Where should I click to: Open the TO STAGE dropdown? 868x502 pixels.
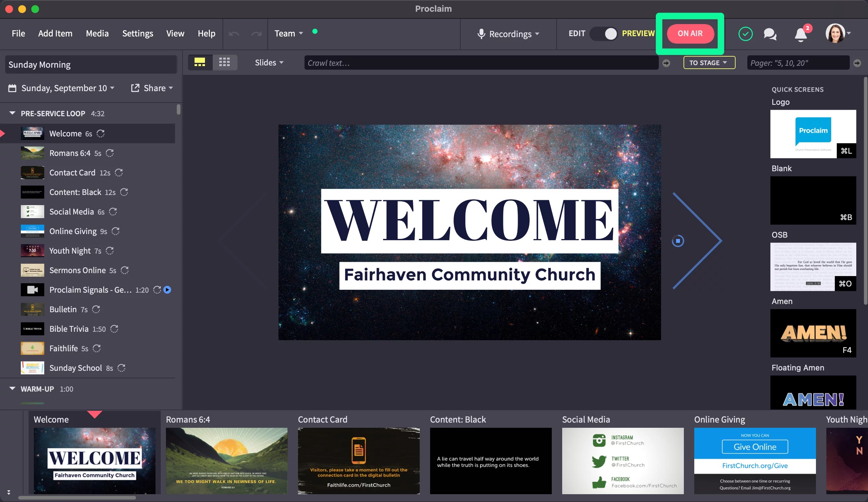(x=709, y=63)
